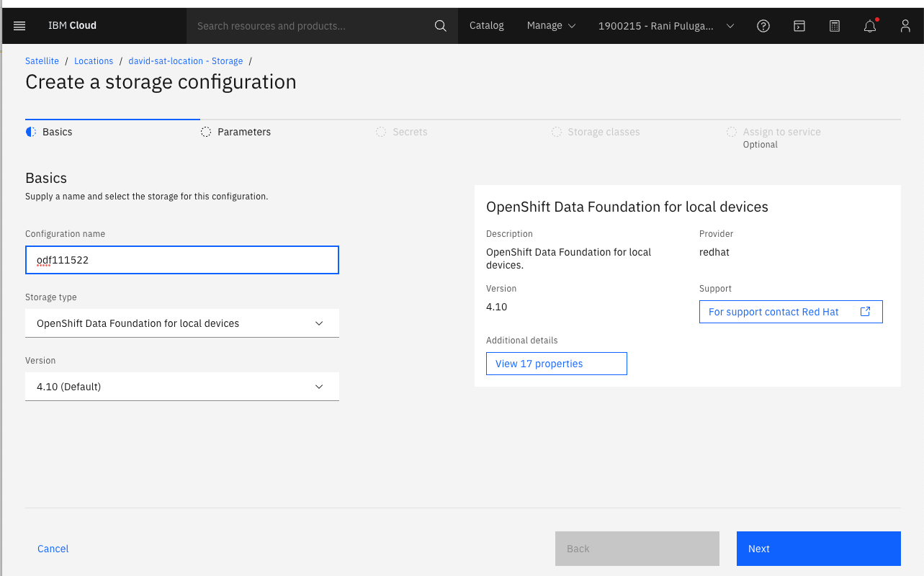
Task: Click the provider value redhat
Action: tap(714, 252)
